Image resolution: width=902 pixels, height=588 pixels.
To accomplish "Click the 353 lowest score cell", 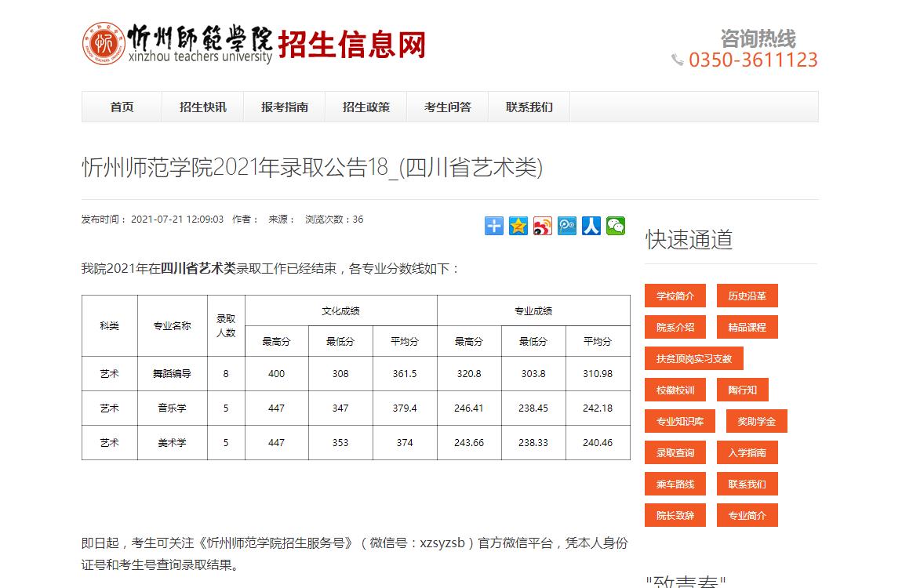I will click(340, 443).
